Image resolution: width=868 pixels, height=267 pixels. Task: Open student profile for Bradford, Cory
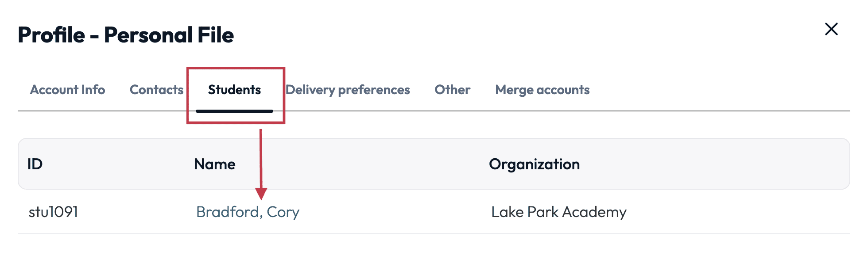(x=248, y=212)
